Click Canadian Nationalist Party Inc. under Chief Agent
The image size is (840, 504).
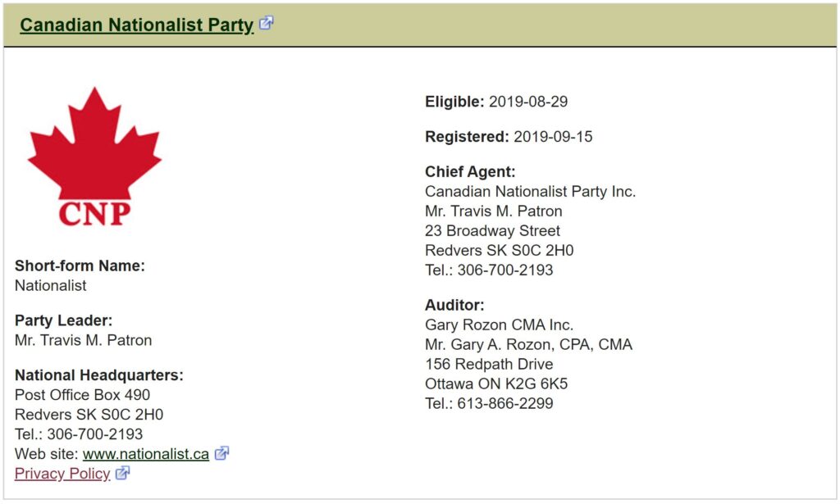coord(530,192)
